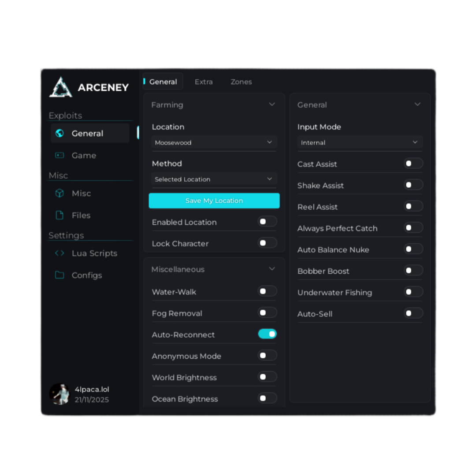This screenshot has height=476, width=476.
Task: Open the Method dropdown showing Selected Location
Action: click(214, 179)
